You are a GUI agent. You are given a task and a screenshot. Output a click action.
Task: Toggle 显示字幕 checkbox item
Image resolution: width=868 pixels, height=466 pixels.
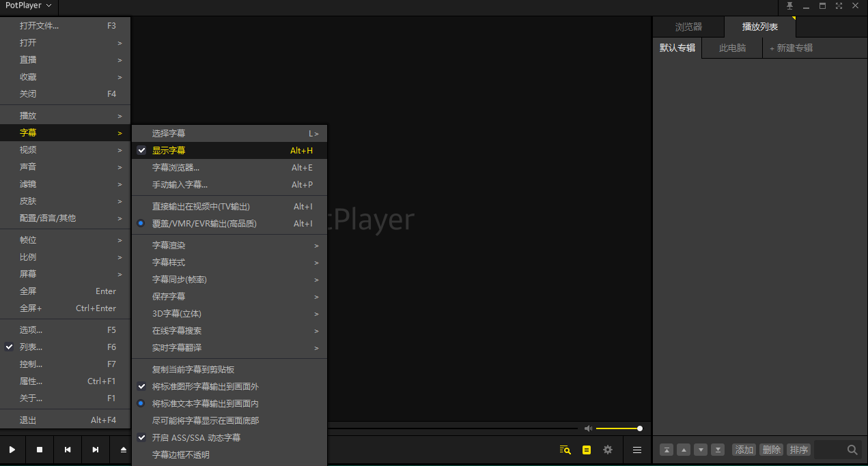[229, 151]
